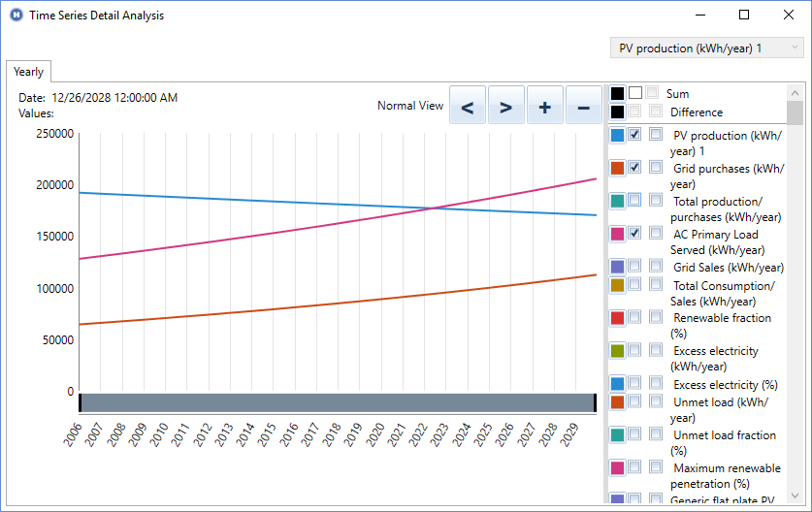Enable Grid Sales first checkbox
The width and height of the screenshot is (812, 512).
tap(634, 266)
